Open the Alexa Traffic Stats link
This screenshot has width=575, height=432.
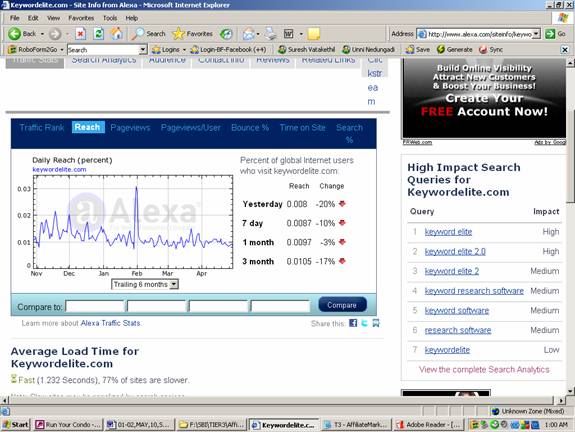tap(110, 323)
